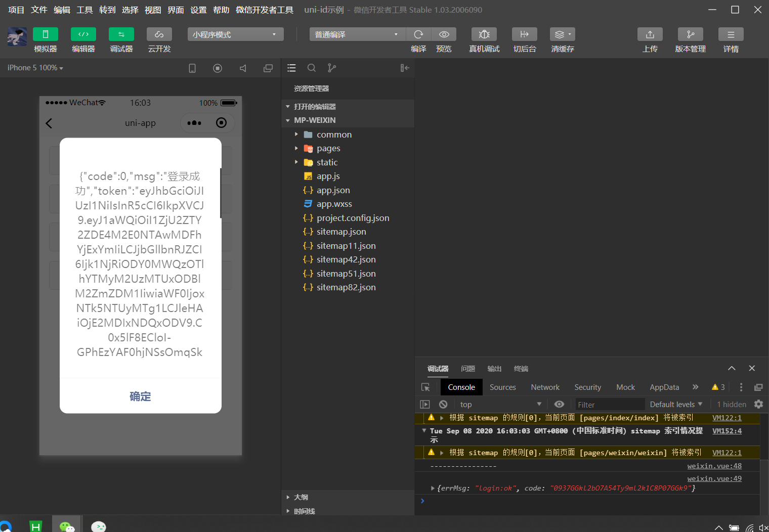Open project details (详情)
Image resolution: width=769 pixels, height=532 pixels.
731,34
